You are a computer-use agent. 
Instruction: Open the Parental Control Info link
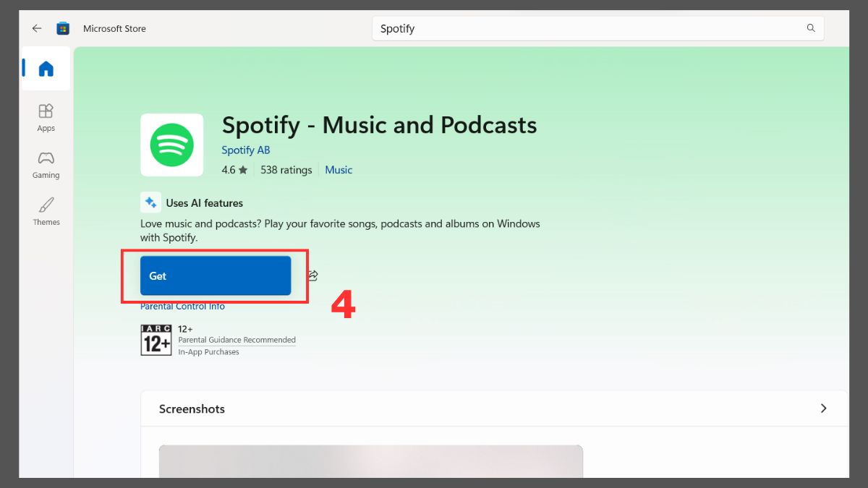coord(182,307)
